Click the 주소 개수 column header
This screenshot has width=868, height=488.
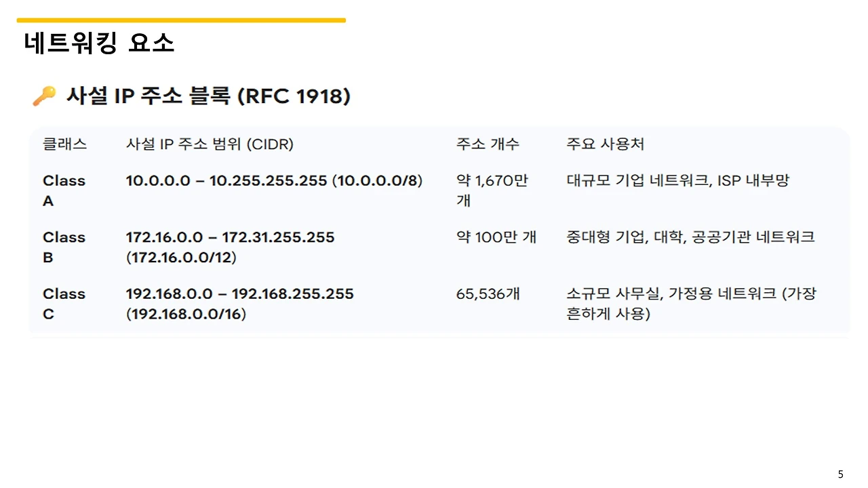[488, 144]
